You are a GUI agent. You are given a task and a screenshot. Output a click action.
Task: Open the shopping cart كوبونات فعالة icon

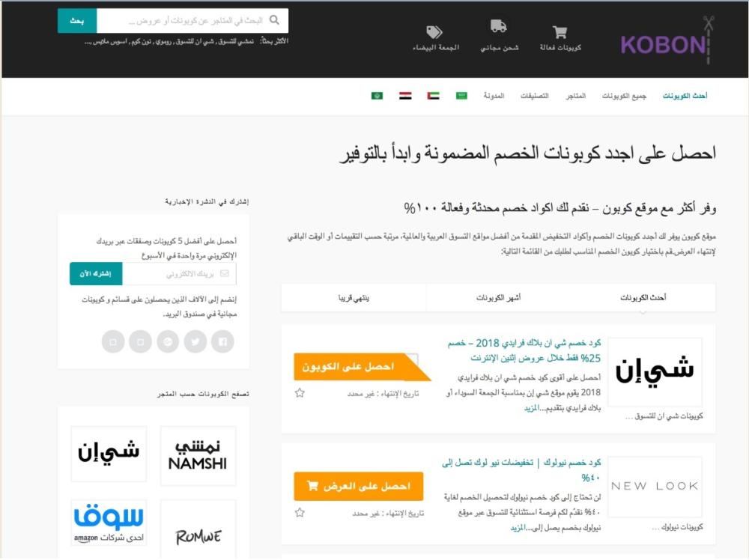pyautogui.click(x=560, y=32)
